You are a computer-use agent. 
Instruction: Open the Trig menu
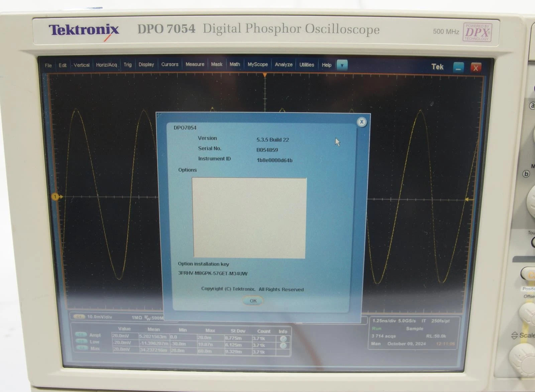point(127,64)
